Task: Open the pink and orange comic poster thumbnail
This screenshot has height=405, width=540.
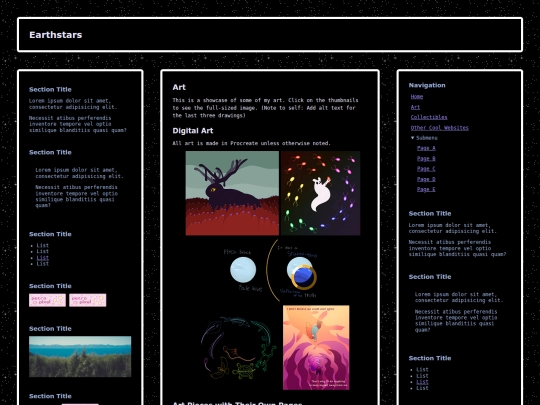Action: tap(316, 347)
